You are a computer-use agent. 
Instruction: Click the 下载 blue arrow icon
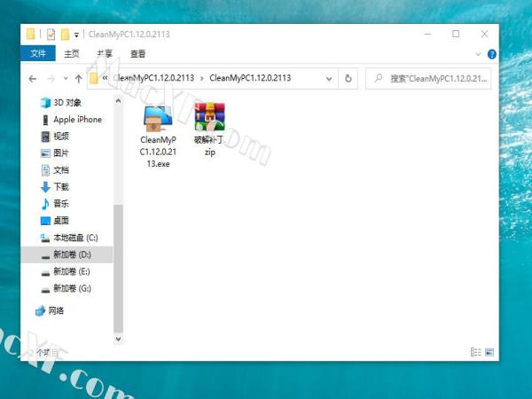tap(45, 187)
